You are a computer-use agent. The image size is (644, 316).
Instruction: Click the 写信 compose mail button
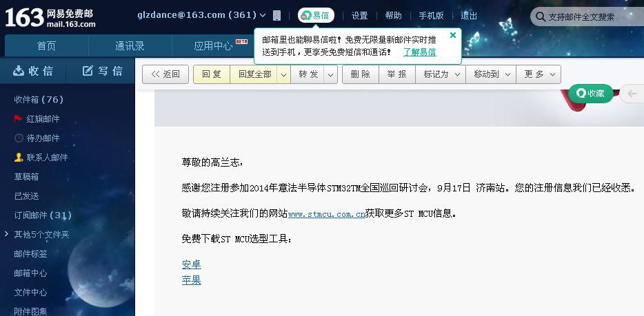[102, 71]
